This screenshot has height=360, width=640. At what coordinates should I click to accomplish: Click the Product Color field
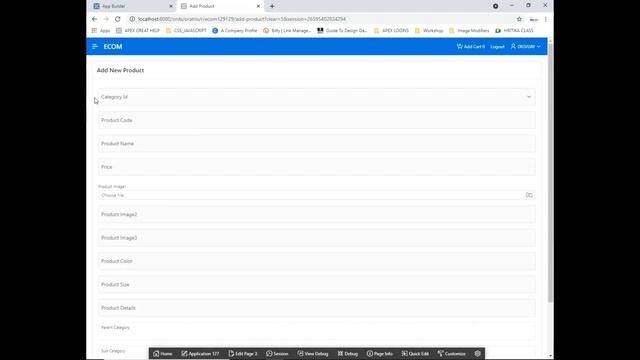(x=317, y=261)
